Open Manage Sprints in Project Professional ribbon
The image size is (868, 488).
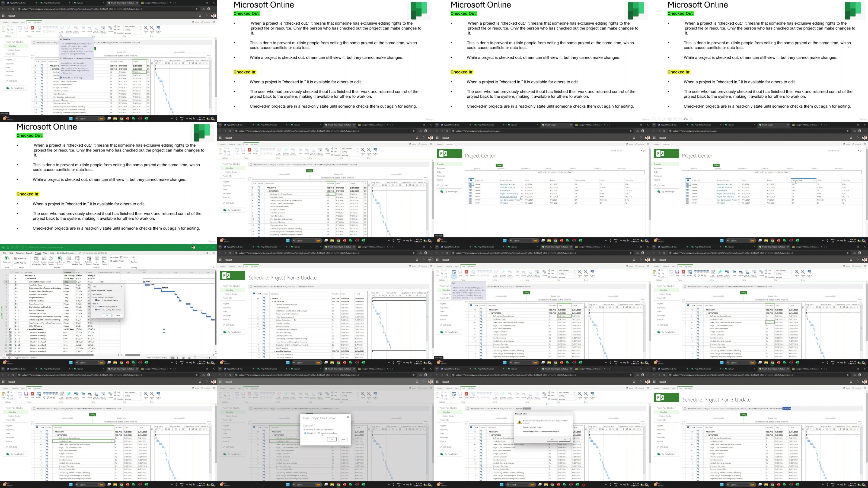(51, 260)
